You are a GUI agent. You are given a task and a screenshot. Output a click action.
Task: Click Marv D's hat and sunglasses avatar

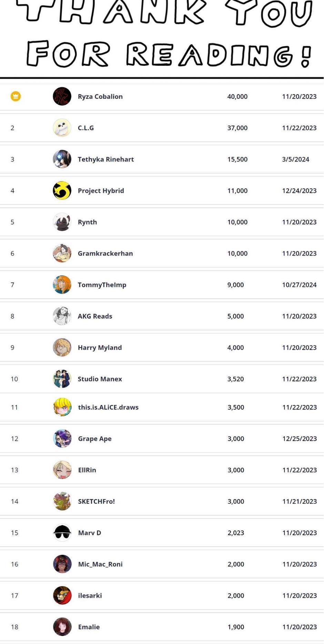click(62, 533)
